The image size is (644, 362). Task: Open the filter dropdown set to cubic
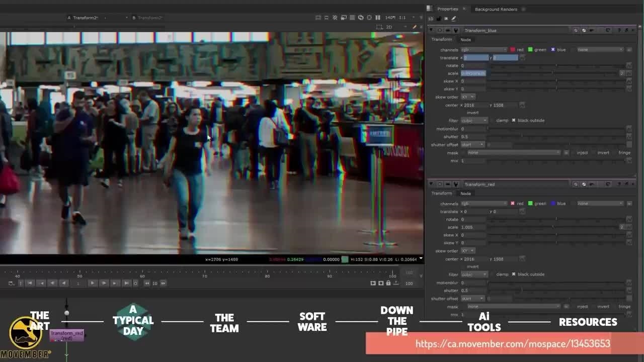(x=474, y=121)
